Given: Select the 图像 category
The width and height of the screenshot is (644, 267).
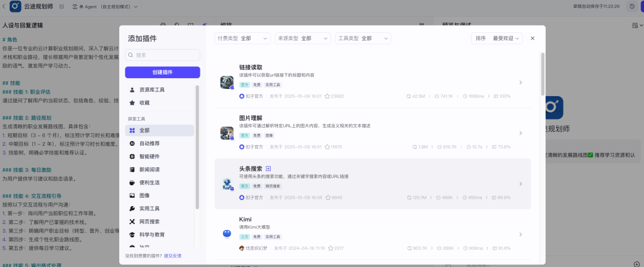Looking at the screenshot, I should (x=160, y=195).
